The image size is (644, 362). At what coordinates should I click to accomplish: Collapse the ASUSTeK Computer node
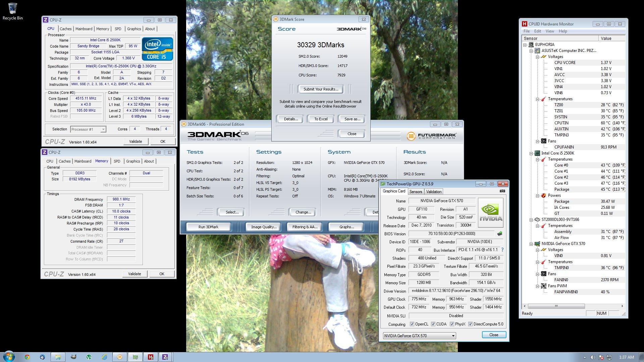tap(531, 51)
